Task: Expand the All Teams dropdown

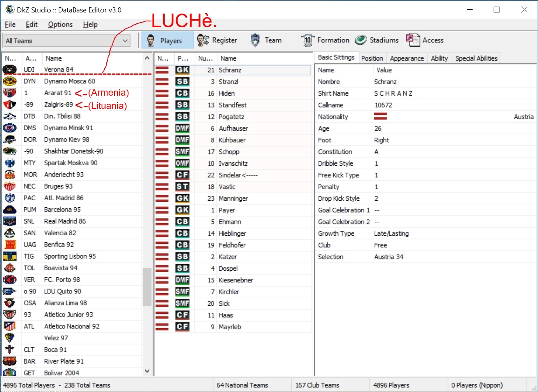Action: [x=125, y=41]
